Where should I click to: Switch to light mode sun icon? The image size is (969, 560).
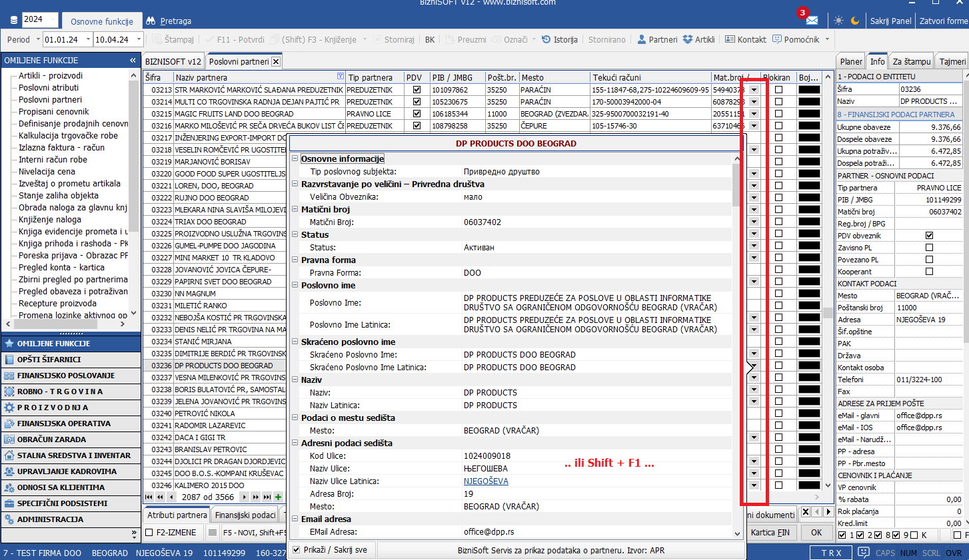click(x=838, y=21)
